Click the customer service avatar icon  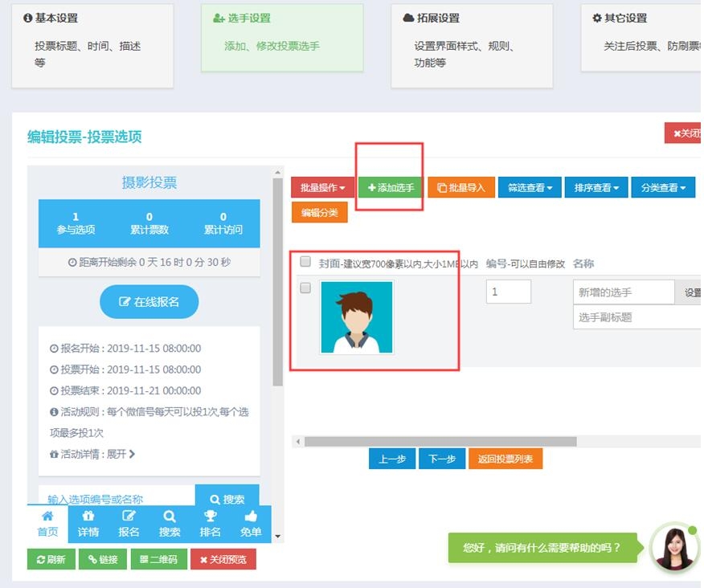673,547
